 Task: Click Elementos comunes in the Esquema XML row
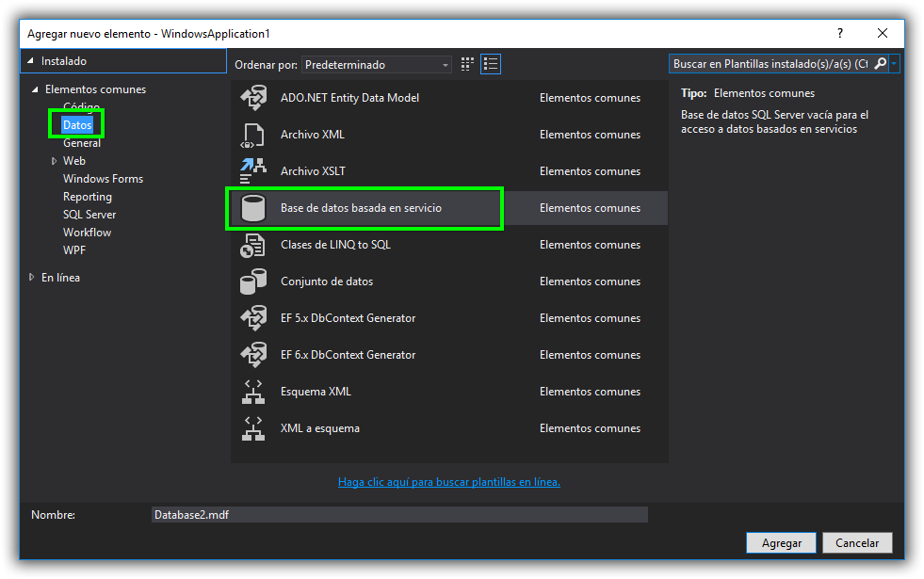(590, 392)
